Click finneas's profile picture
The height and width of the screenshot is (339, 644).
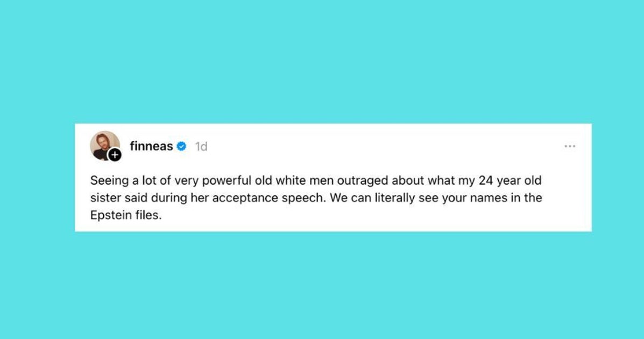(104, 144)
